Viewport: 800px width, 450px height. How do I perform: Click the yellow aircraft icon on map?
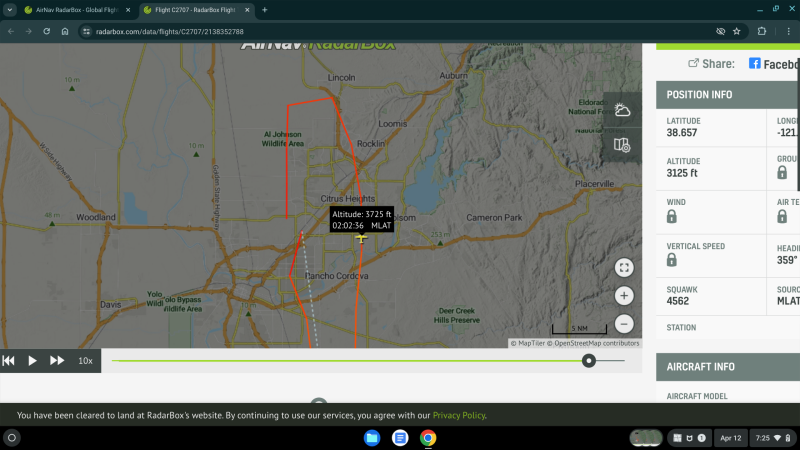pos(361,238)
